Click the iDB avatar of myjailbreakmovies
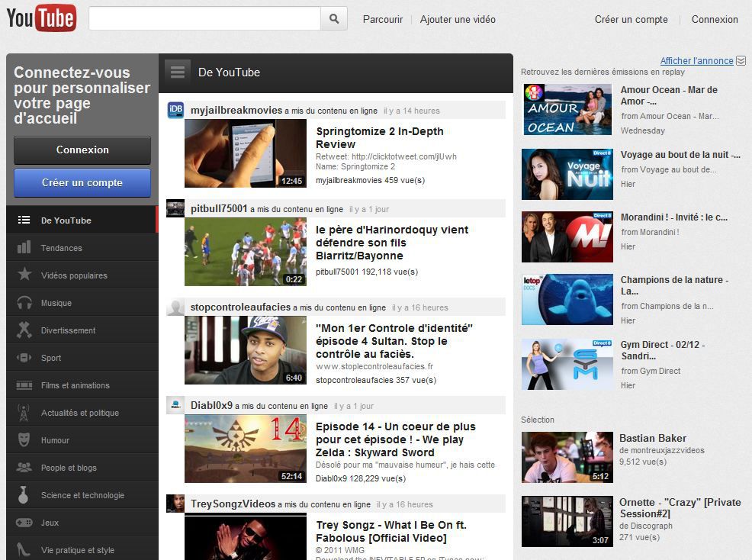Screen dimensions: 752x560 click(175, 110)
